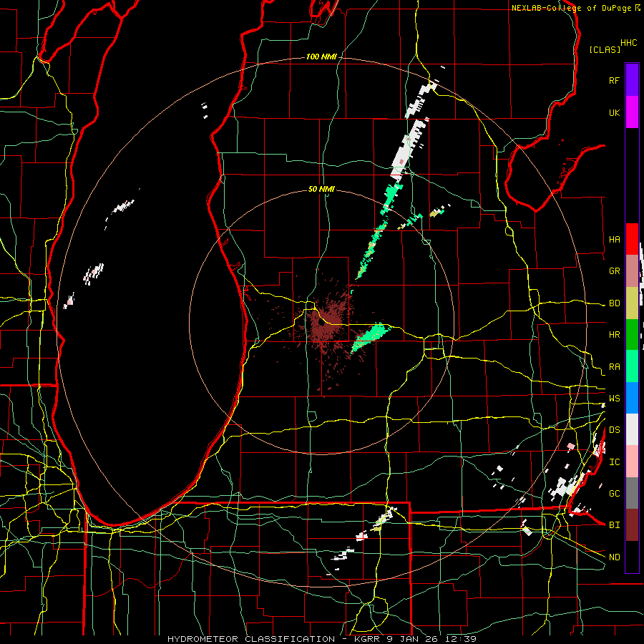
Task: Click the HYDROMETEOR CLASSIFICATION title text
Action: 251,639
